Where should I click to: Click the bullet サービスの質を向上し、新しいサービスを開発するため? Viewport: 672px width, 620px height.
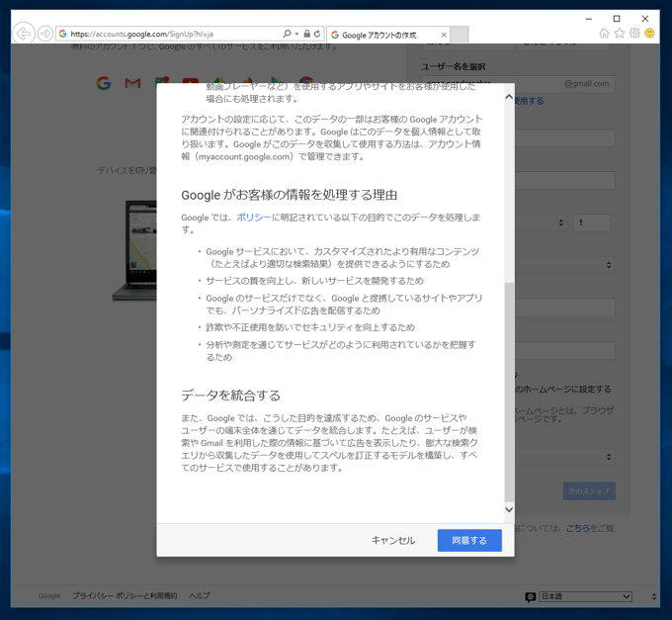(x=314, y=281)
